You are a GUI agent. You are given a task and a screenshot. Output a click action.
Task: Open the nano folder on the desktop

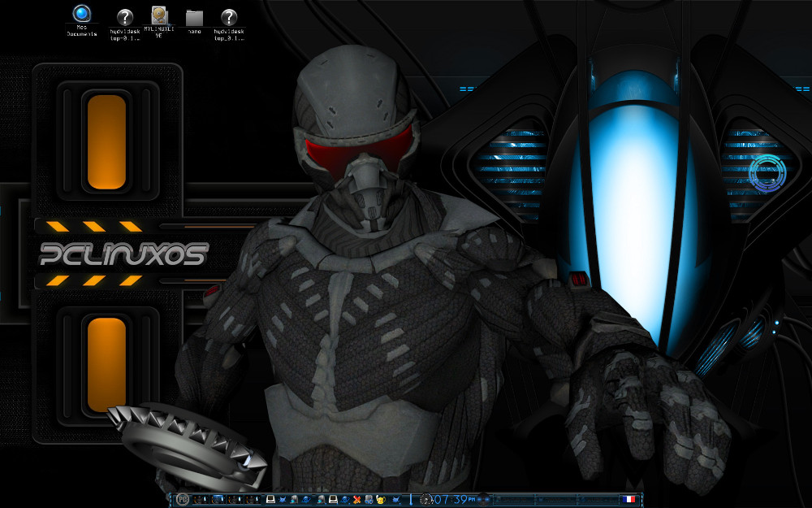(x=194, y=22)
